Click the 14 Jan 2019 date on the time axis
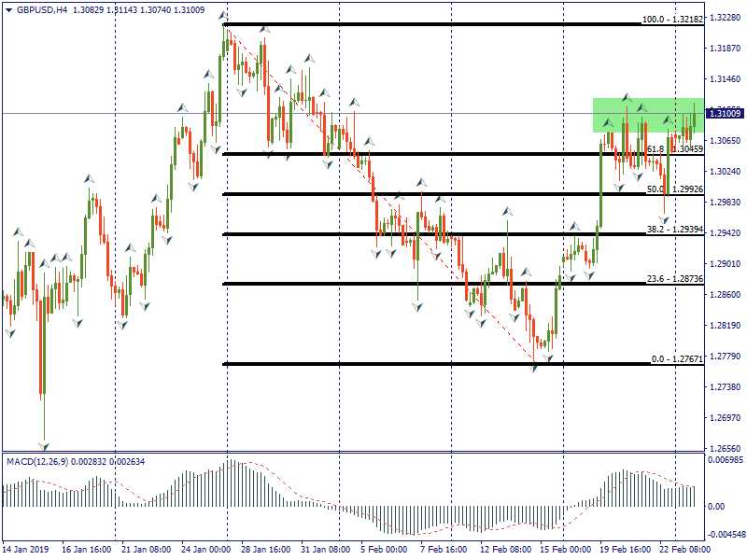The height and width of the screenshot is (560, 747). [x=24, y=550]
